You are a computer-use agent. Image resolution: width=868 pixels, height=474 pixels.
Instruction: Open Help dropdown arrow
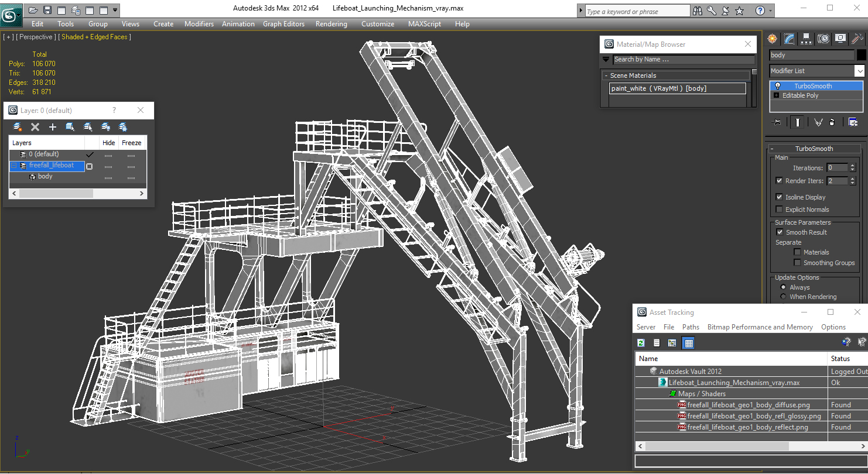tap(770, 11)
